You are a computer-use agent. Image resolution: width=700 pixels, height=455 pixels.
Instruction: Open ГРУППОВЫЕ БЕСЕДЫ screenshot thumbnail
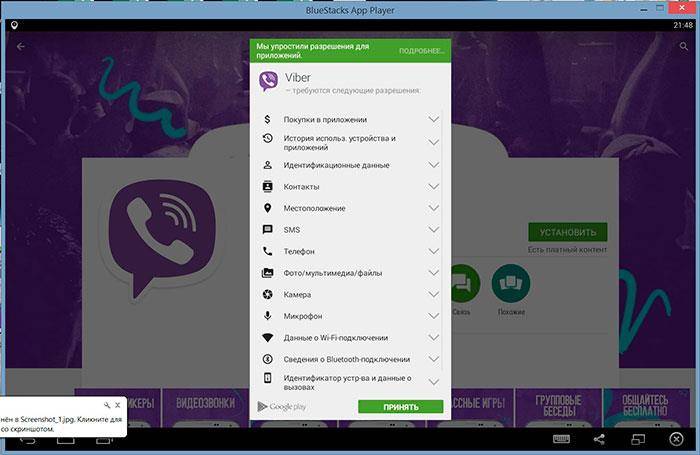click(x=558, y=408)
